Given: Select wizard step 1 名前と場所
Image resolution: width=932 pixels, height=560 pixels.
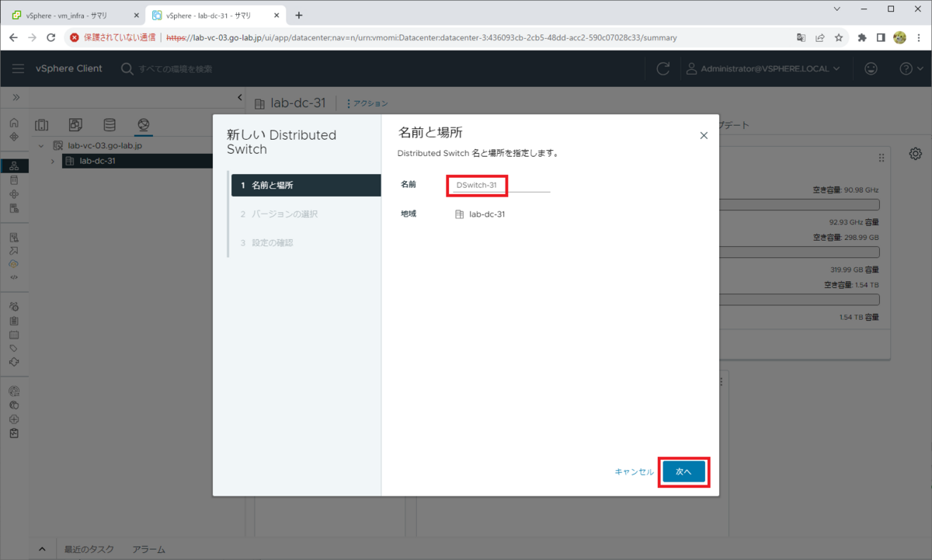Looking at the screenshot, I should (304, 185).
